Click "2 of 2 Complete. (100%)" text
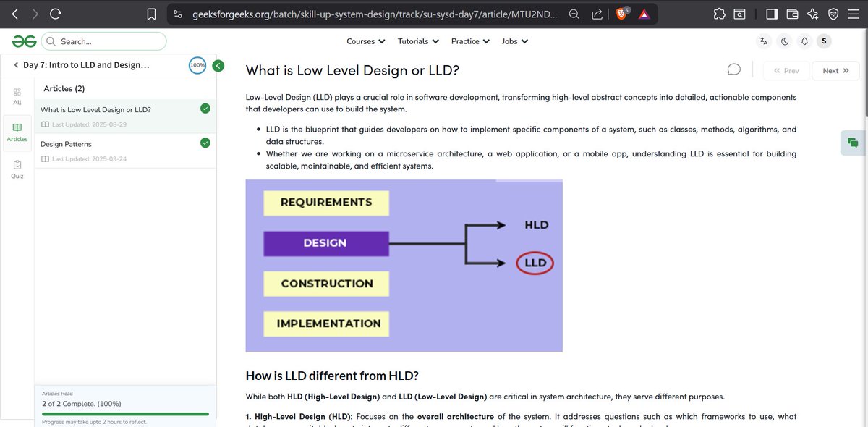868x427 pixels. coord(81,403)
